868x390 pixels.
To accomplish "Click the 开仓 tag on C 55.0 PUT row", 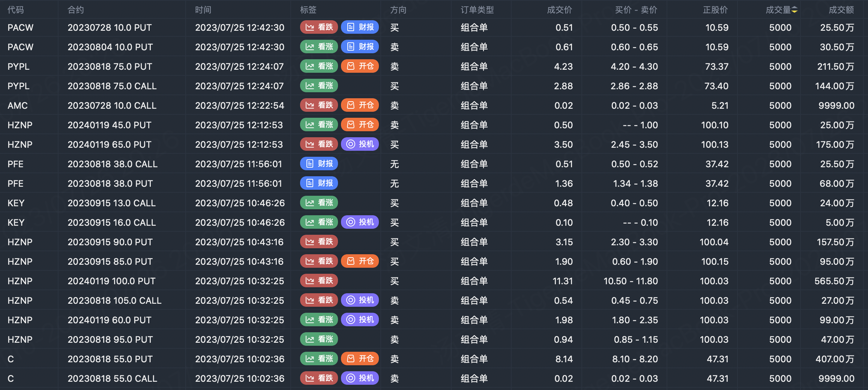I will tap(360, 359).
